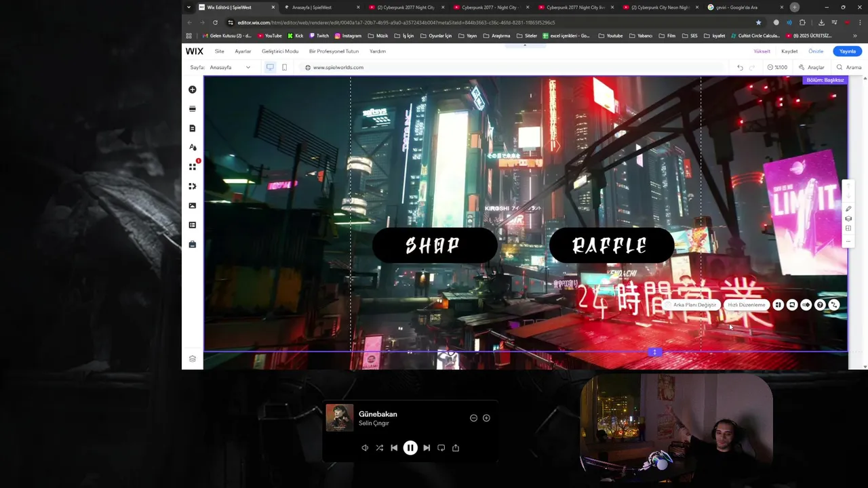Open Bir Profesyonel Tutun menu
The image size is (868, 488).
[x=334, y=52]
